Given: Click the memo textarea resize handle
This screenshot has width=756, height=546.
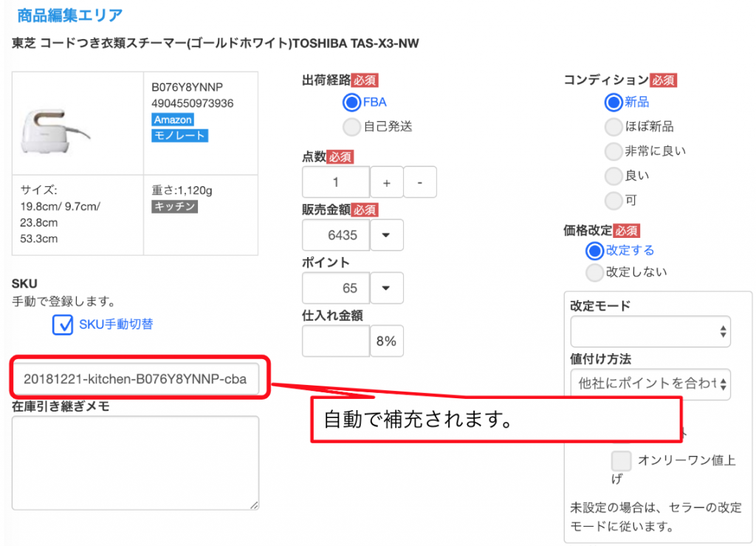Looking at the screenshot, I should pos(254,505).
